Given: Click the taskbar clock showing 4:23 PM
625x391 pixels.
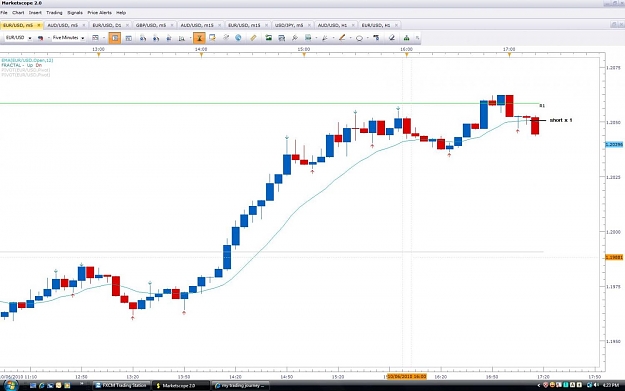Looking at the screenshot, I should 610,385.
